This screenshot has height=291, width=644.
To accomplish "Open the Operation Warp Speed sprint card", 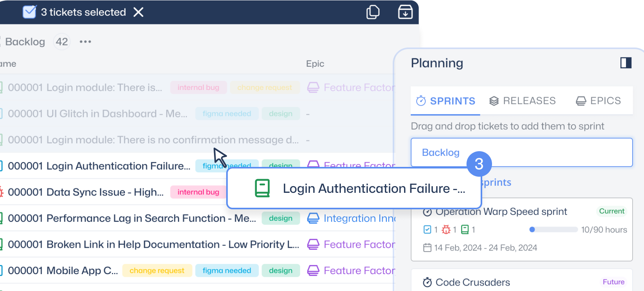I will (521, 229).
